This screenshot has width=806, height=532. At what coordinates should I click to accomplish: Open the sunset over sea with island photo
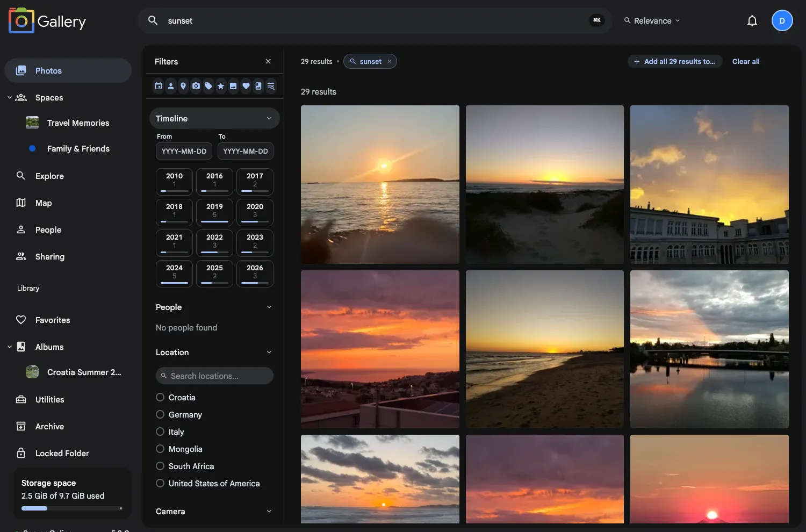[x=380, y=184]
